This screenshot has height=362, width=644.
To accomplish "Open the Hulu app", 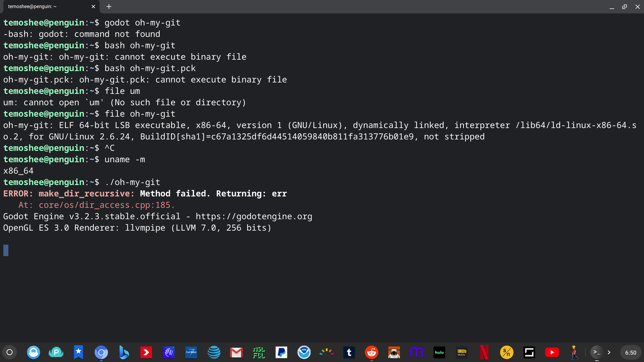I will pos(439,352).
